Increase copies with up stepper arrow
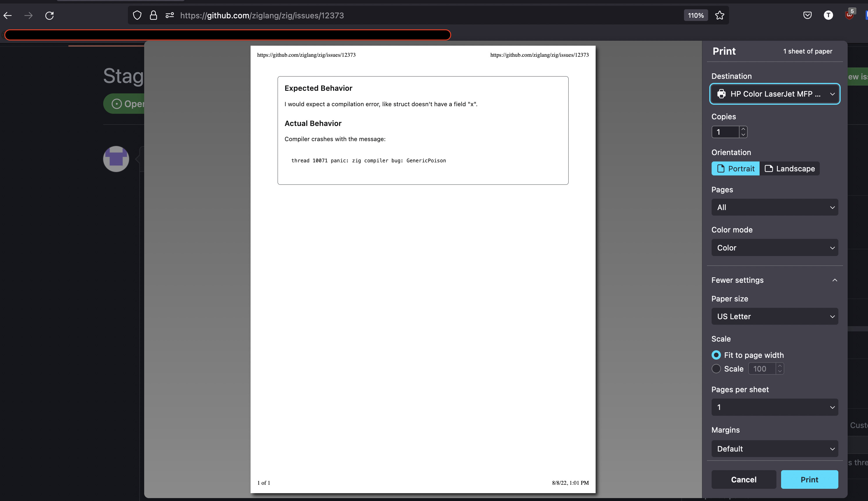 [x=743, y=129]
